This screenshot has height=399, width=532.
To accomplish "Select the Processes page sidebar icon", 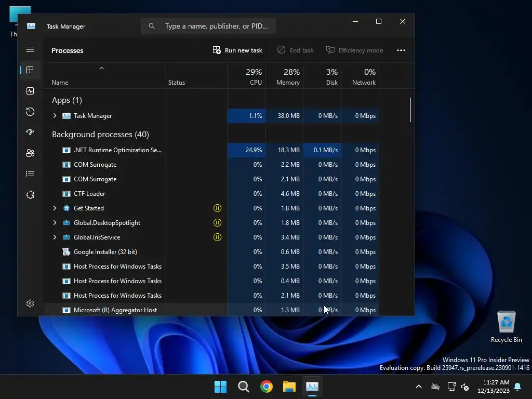I will [30, 70].
